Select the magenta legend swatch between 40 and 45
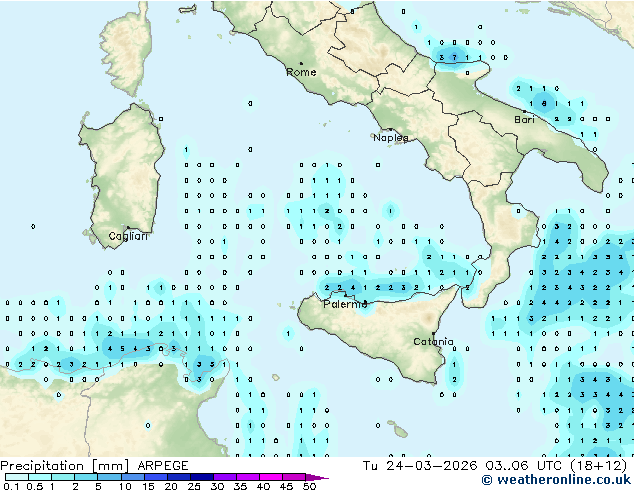 (271, 477)
